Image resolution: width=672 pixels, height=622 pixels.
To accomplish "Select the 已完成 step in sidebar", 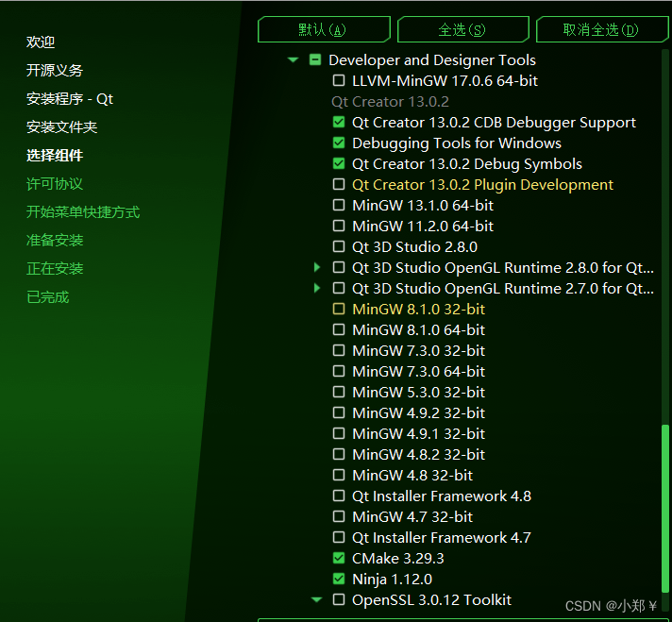I will 47,297.
